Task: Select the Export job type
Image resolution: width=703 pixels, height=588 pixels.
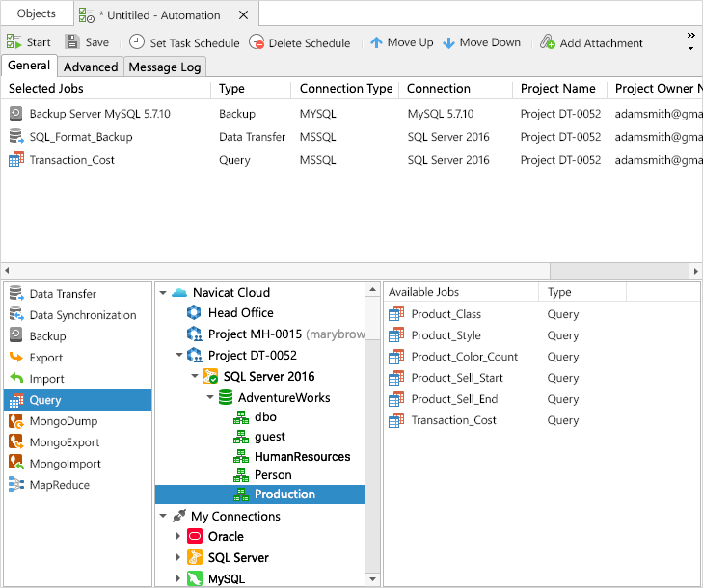Action: point(77,358)
